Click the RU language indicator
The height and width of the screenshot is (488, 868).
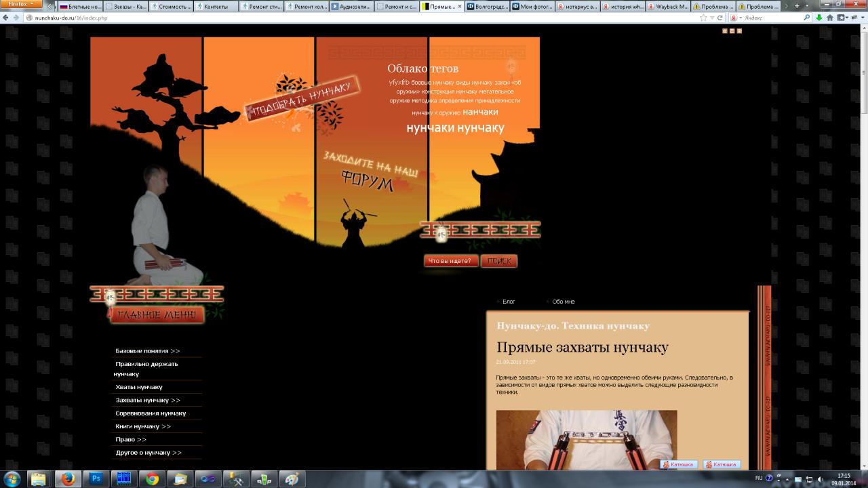(759, 478)
